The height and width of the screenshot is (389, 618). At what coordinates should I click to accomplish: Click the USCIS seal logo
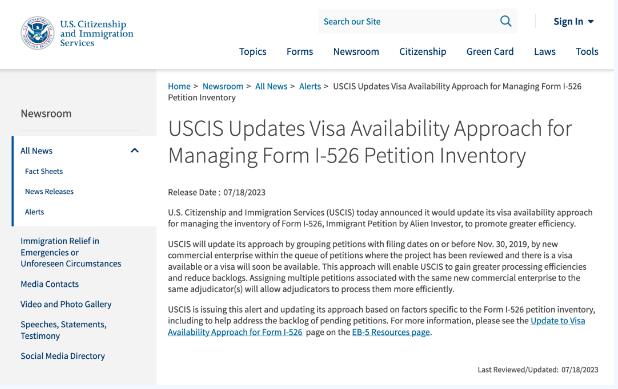click(37, 33)
